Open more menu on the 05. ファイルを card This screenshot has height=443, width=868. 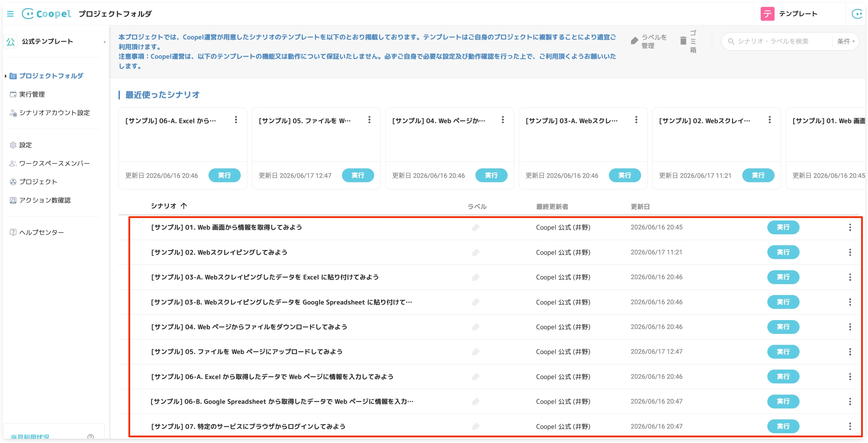coord(369,120)
